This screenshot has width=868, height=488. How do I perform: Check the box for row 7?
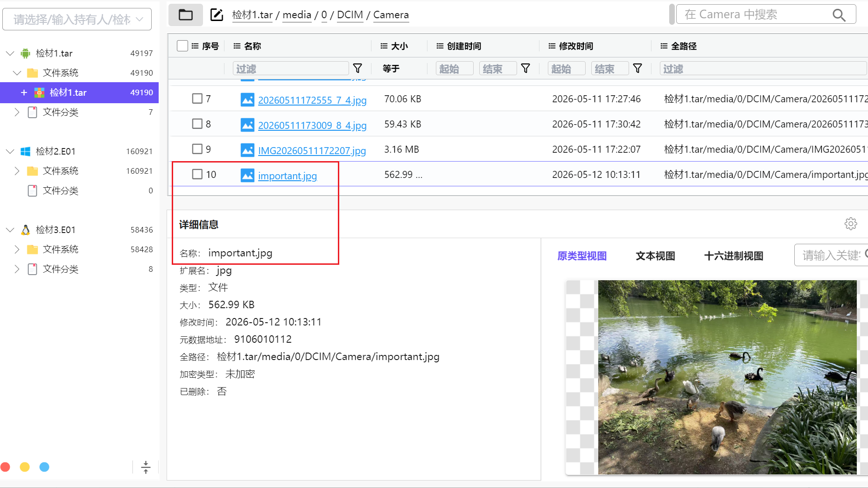[x=197, y=99]
